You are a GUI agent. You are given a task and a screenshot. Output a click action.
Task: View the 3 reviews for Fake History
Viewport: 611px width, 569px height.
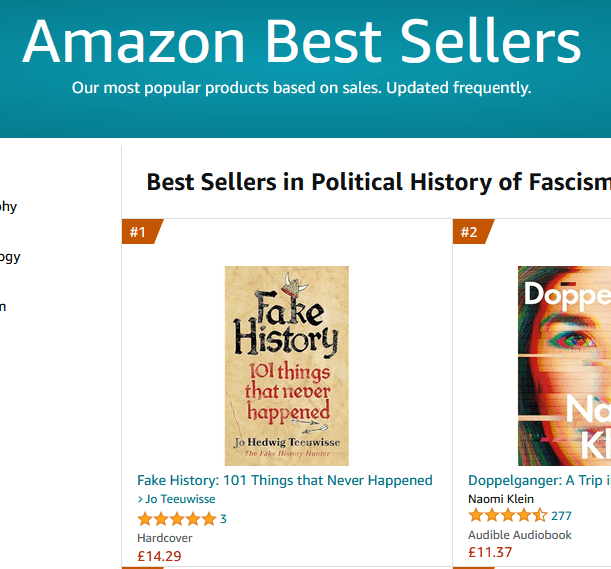coord(223,519)
